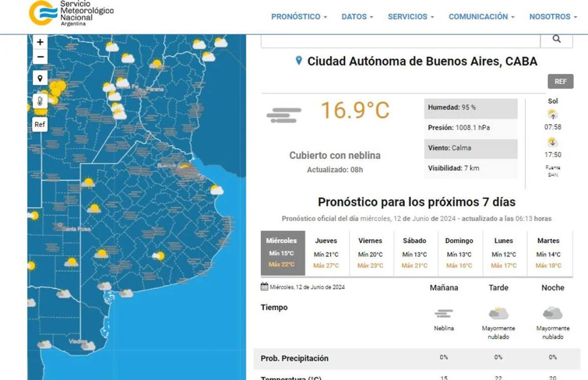Screen dimensions: 588x380
Task: Click the zoom out control on the map
Action: point(40,57)
